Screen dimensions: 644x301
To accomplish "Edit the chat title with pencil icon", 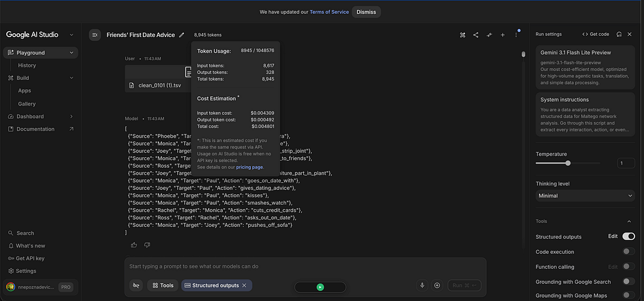I will coord(182,35).
